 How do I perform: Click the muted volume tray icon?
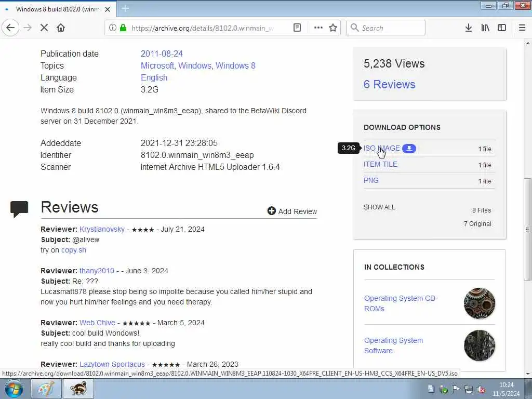tap(481, 389)
